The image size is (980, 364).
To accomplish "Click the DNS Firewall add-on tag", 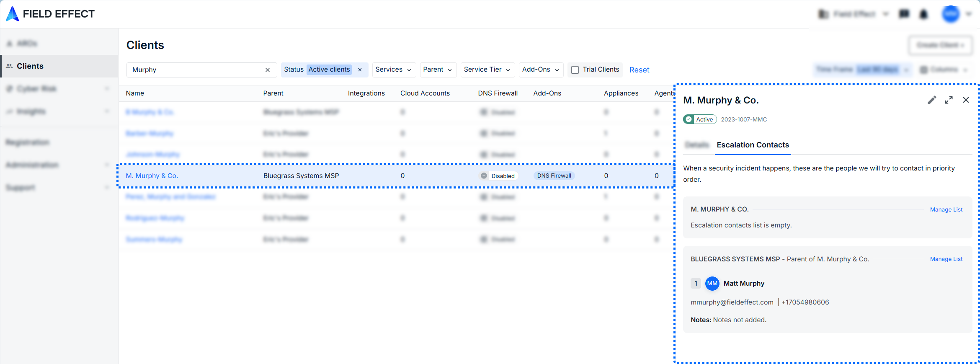I will pyautogui.click(x=554, y=176).
